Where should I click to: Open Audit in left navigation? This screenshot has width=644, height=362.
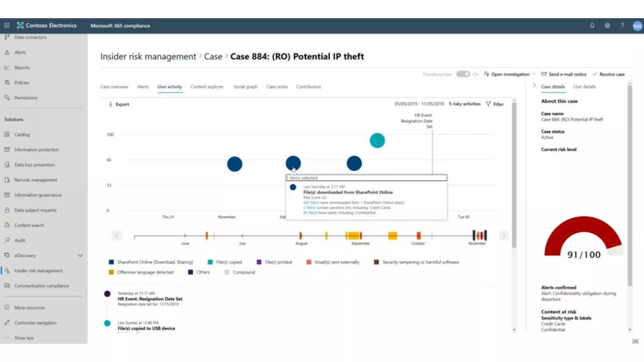(19, 240)
